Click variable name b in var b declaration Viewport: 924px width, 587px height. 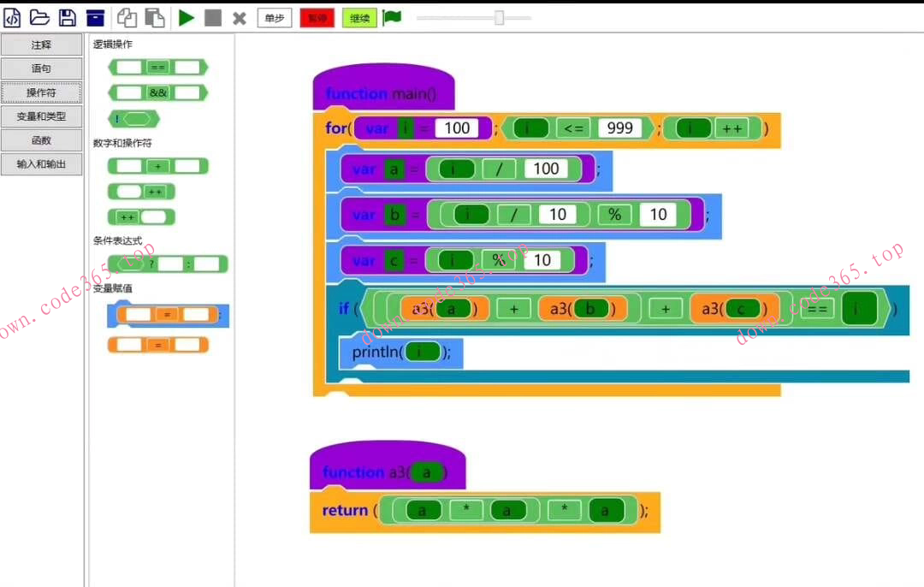coord(394,215)
